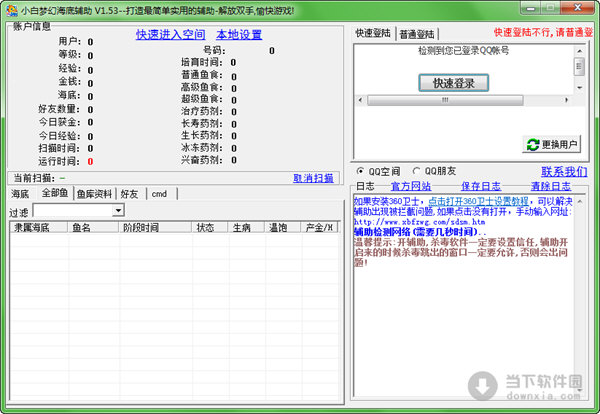
Task: Click the 快速登录 button
Action: [453, 83]
